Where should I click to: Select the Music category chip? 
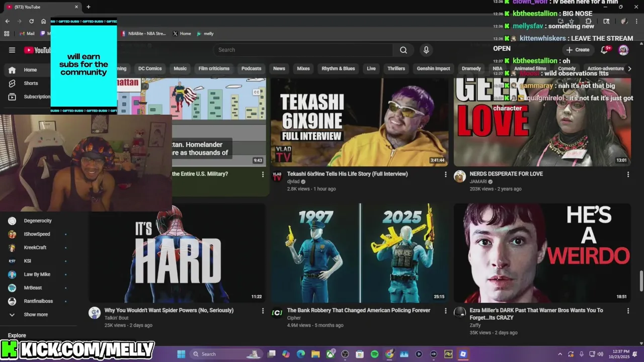180,68
